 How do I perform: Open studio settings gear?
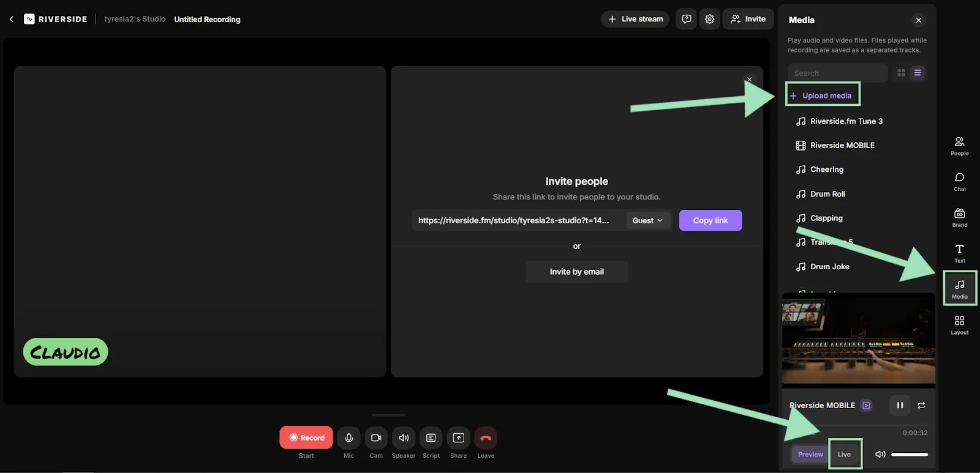[x=709, y=19]
